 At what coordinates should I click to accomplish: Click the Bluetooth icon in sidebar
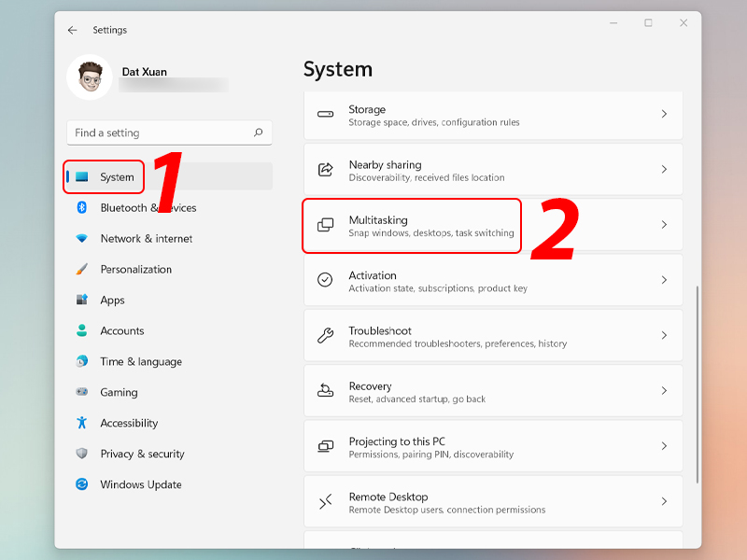(x=82, y=207)
